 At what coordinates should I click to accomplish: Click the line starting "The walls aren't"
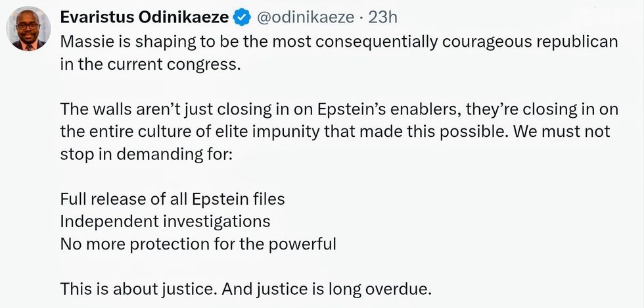pos(339,109)
